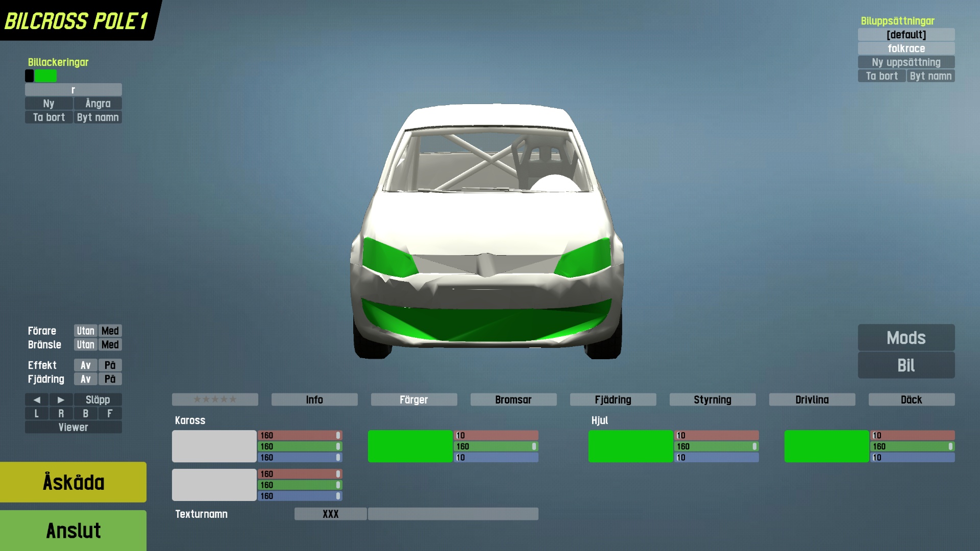Turn Effekt to På
This screenshot has height=551, width=980.
click(110, 365)
